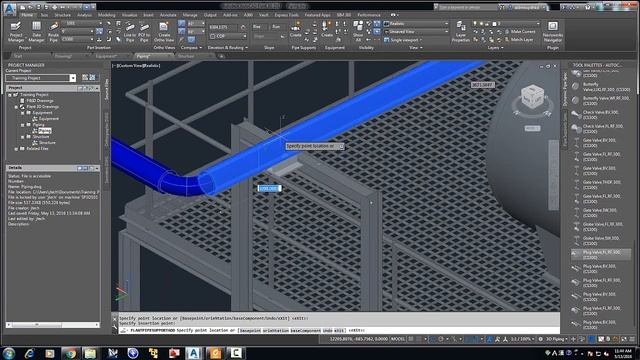Open the Manage ribbon tab
640x360 pixels.
[x=190, y=15]
